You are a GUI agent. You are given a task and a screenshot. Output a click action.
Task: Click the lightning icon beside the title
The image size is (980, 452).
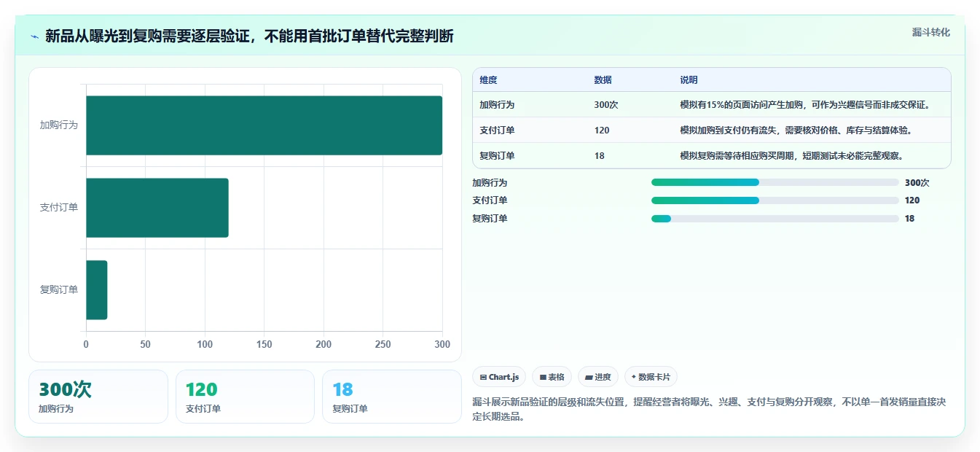pos(34,36)
